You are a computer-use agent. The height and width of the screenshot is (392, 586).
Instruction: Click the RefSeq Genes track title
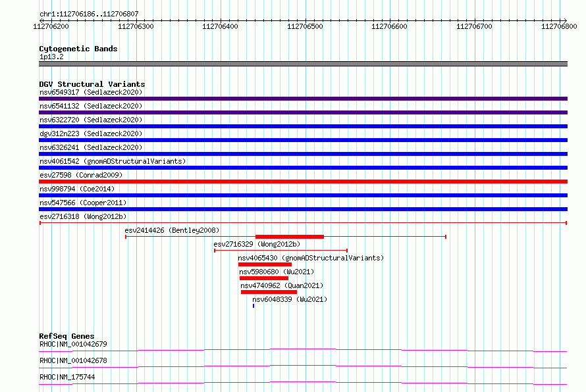(x=67, y=336)
